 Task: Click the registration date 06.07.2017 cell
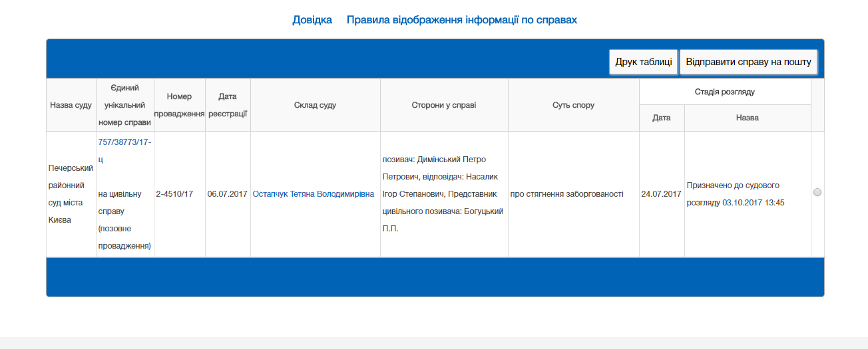tap(228, 194)
